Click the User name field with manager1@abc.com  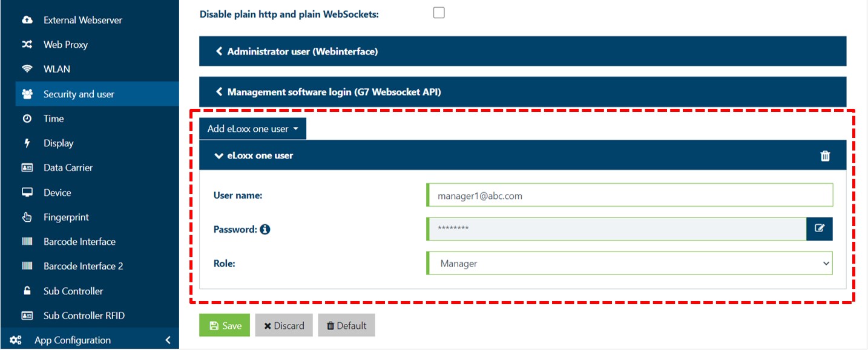(630, 195)
